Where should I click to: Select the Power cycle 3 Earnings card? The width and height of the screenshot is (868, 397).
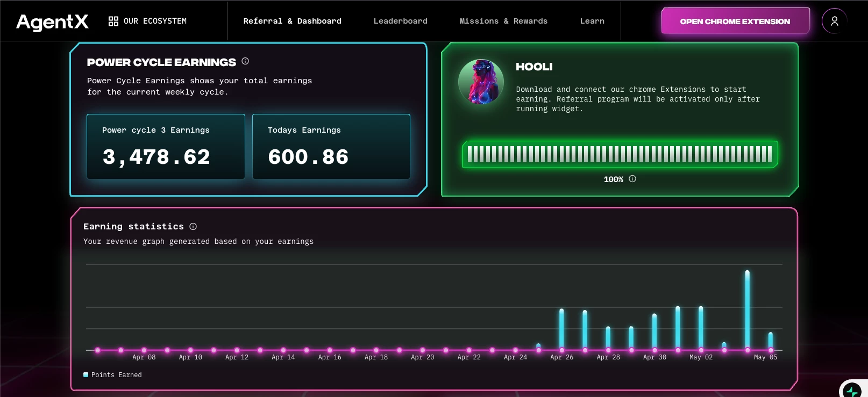pyautogui.click(x=166, y=147)
